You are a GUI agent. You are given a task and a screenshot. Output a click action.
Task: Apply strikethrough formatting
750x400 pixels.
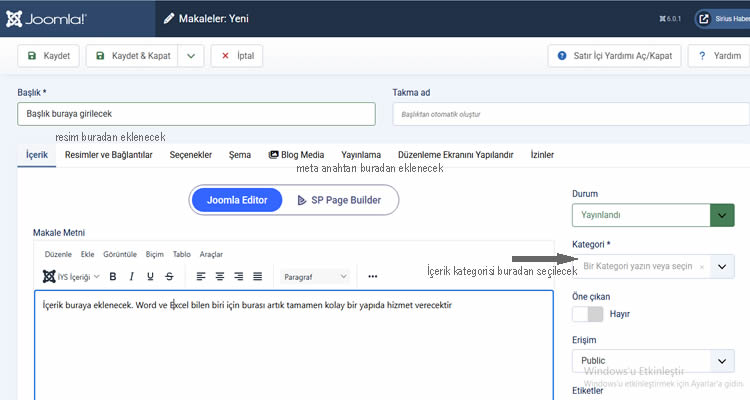pyautogui.click(x=169, y=276)
